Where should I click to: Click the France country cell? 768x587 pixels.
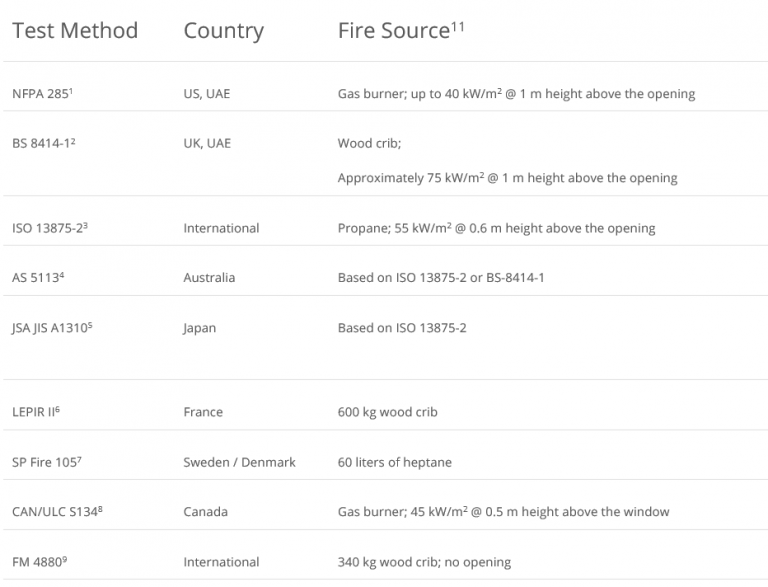click(x=203, y=412)
